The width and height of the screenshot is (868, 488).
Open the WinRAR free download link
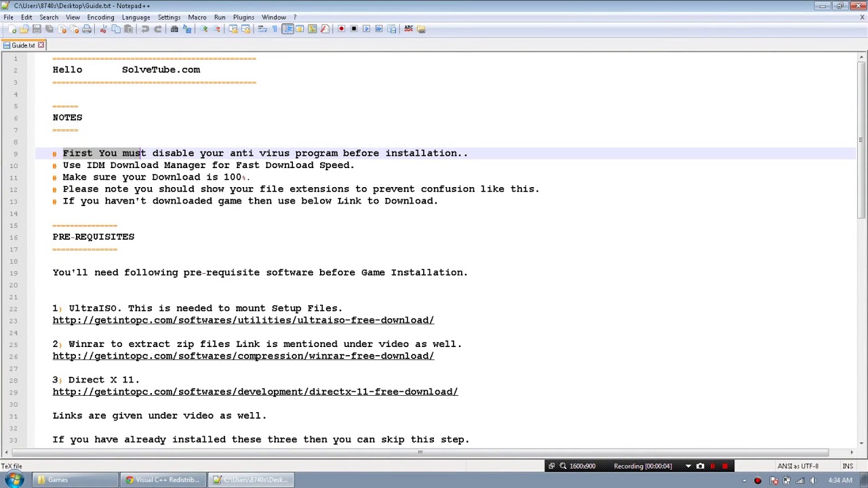click(243, 356)
